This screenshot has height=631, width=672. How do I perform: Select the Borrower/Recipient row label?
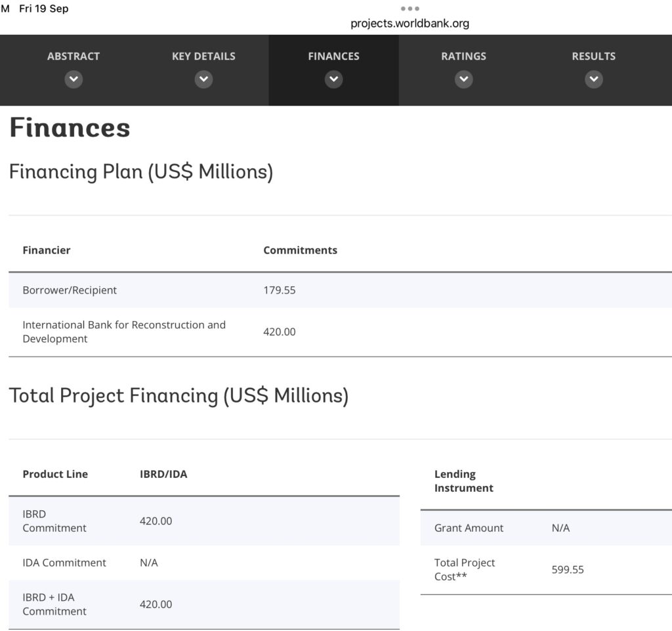point(70,290)
